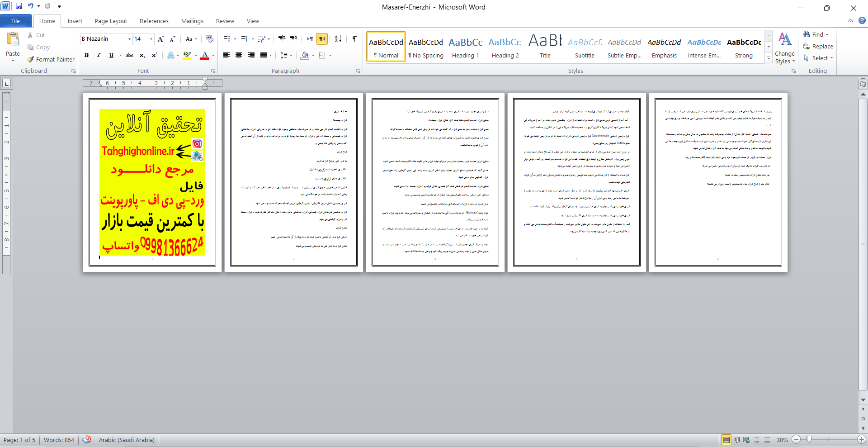Open the font size dropdown
The image size is (868, 447).
151,39
